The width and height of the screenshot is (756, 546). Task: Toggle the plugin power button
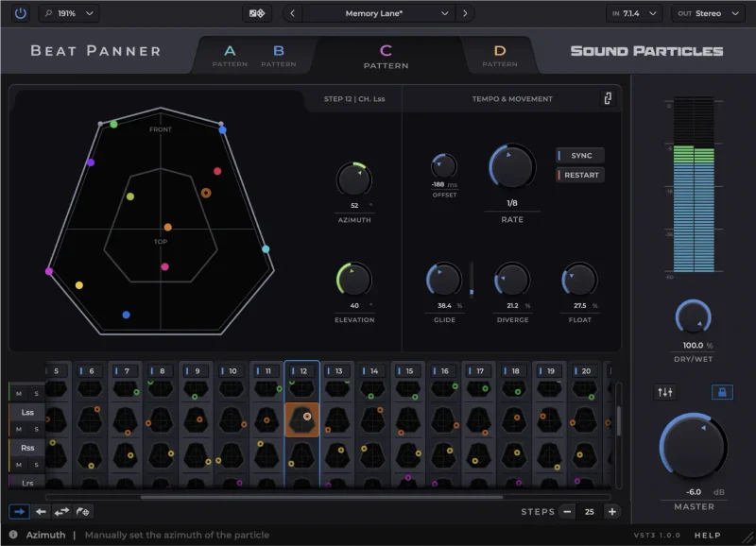point(20,13)
